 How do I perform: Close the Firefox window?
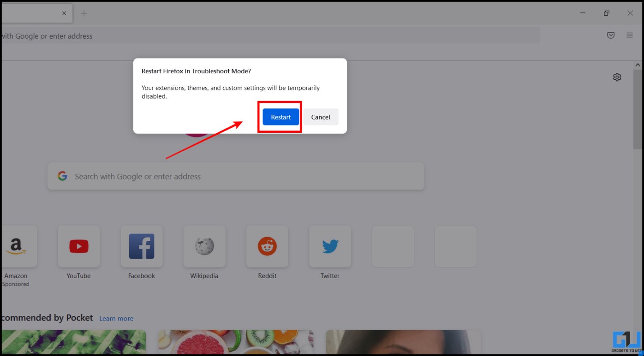(x=630, y=13)
